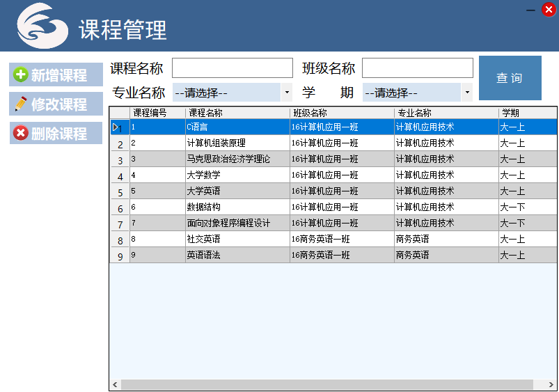
Task: Select row header 2
Action: point(120,143)
